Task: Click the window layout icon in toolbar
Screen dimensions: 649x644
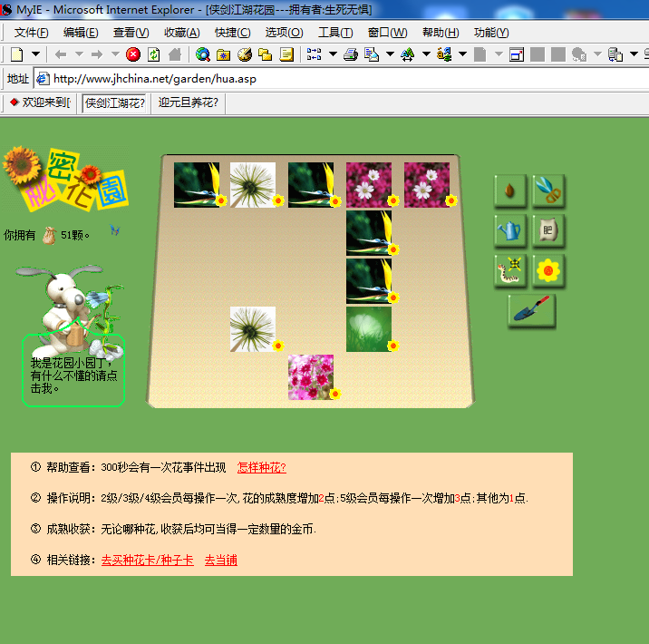Action: coord(517,54)
